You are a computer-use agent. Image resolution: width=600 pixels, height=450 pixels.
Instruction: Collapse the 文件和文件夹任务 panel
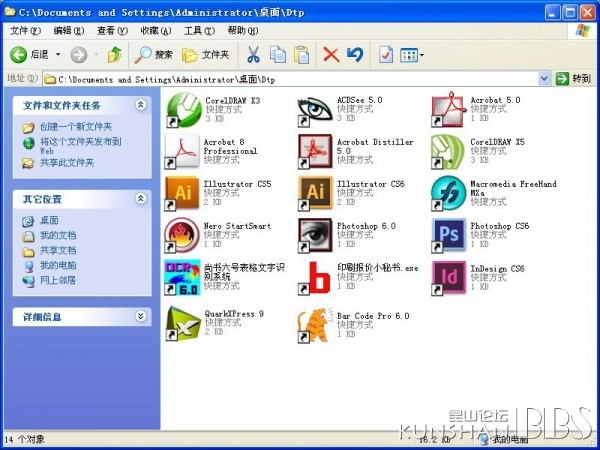tap(140, 105)
